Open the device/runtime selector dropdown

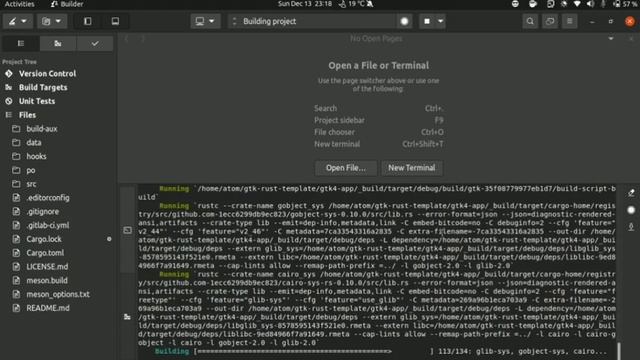point(205,21)
